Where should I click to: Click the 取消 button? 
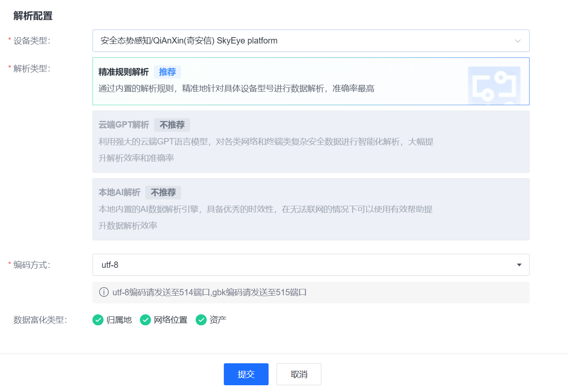click(299, 374)
